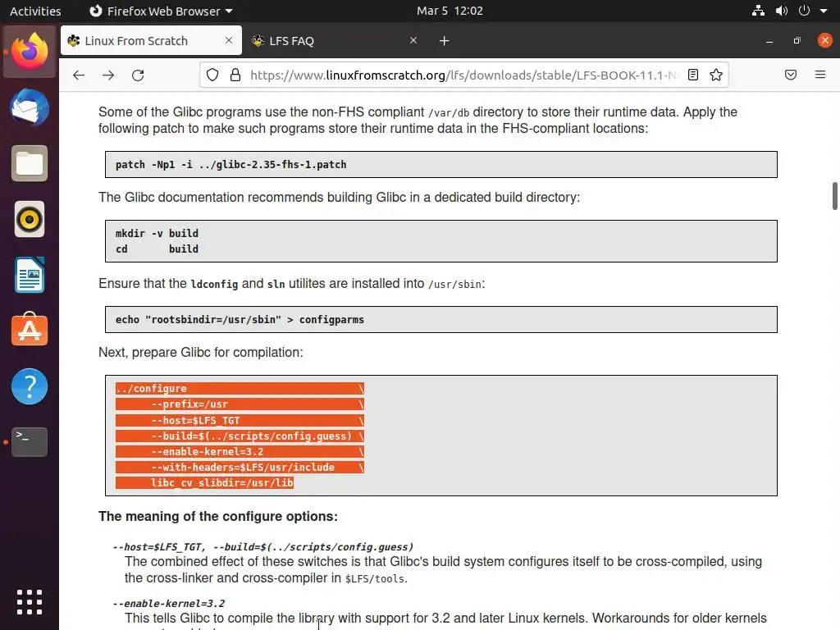Open Ubuntu Software store icon

coord(30,330)
